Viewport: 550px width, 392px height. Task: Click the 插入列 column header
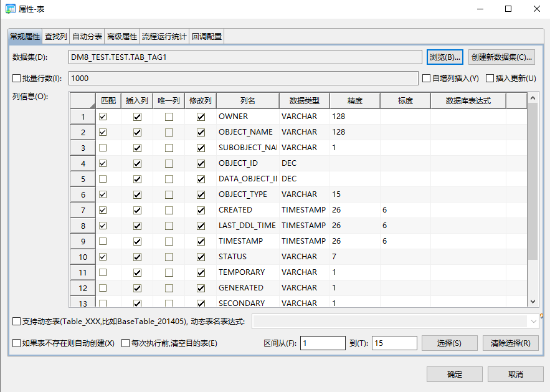[x=137, y=101]
